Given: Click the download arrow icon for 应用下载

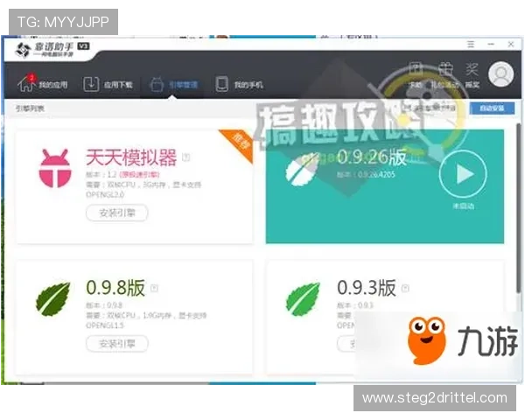Looking at the screenshot, I should (x=91, y=84).
